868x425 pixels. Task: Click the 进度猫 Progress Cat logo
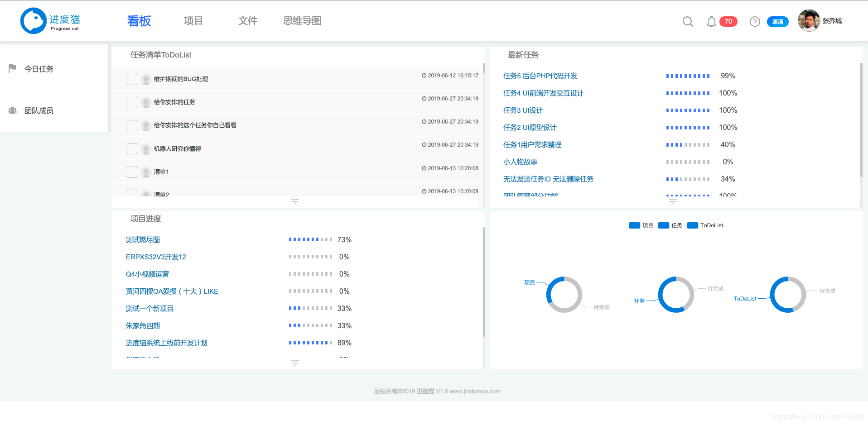coord(50,20)
